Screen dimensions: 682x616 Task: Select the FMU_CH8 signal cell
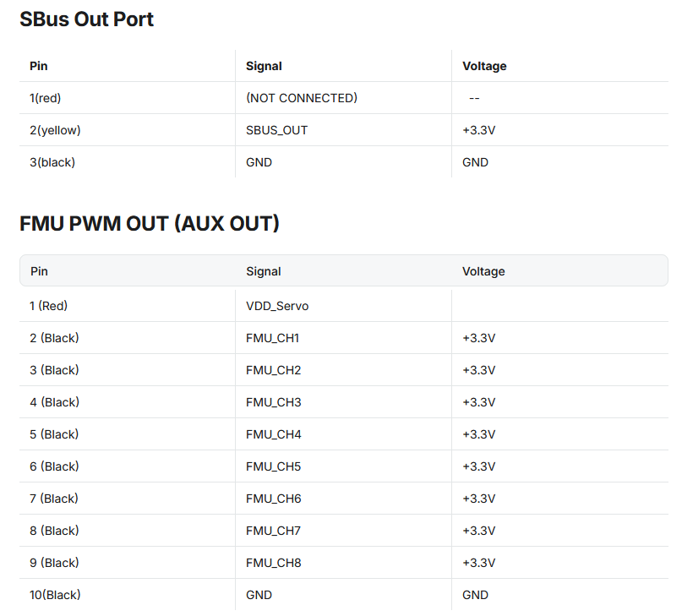click(273, 563)
